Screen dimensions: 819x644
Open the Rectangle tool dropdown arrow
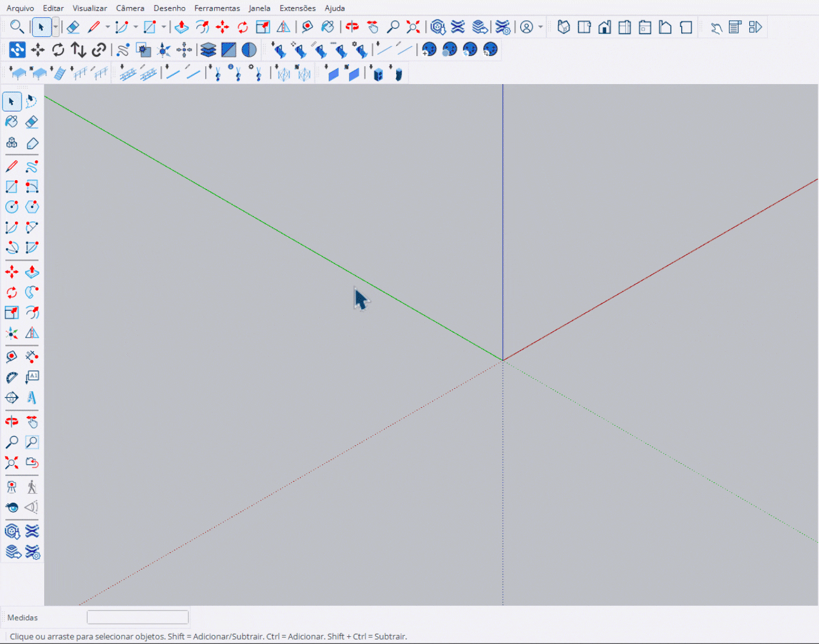tap(163, 27)
